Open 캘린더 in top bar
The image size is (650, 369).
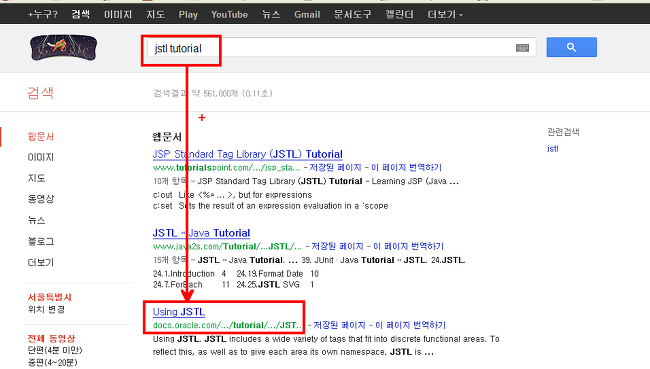click(399, 15)
